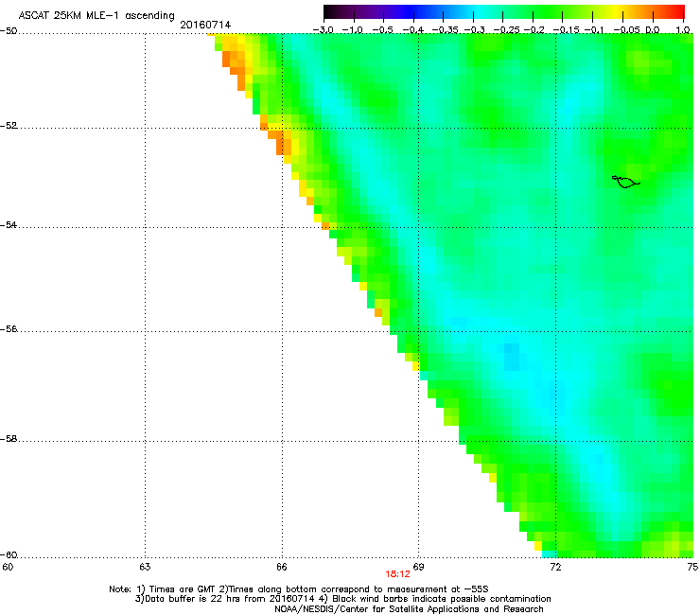700x615 pixels.
Task: Click the color bar label -0.05
Action: click(627, 30)
